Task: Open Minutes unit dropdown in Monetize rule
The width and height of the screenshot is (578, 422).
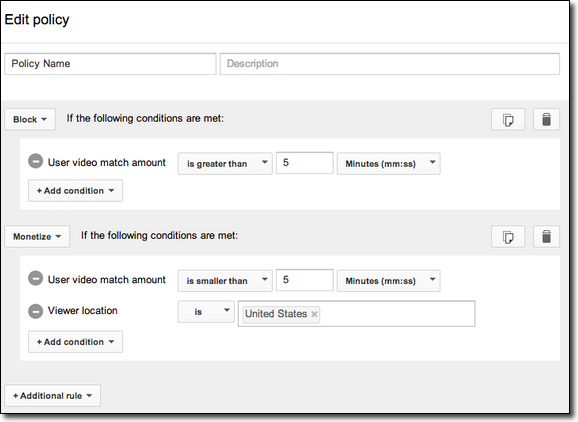Action: point(389,281)
